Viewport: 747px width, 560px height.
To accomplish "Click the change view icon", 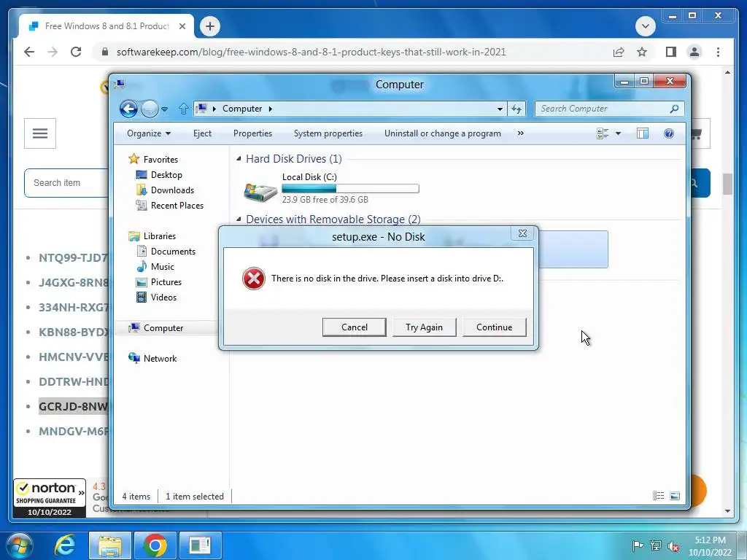I will (x=603, y=134).
